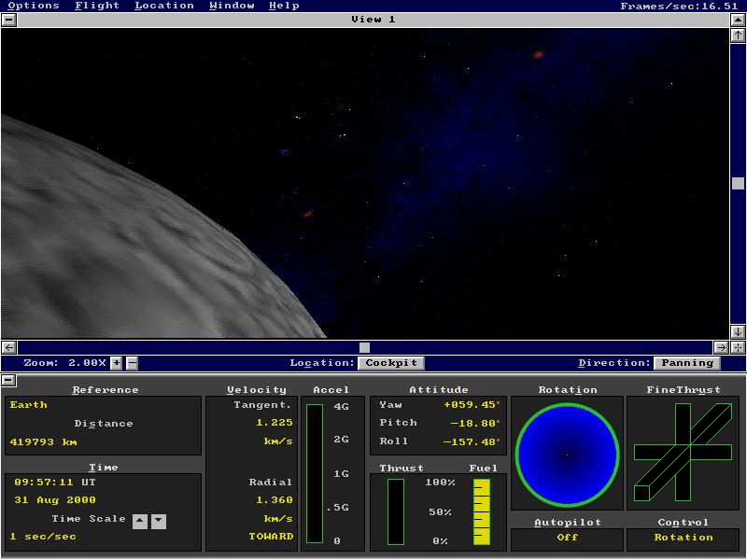
Task: Click the zoom increase plus button
Action: [x=117, y=363]
